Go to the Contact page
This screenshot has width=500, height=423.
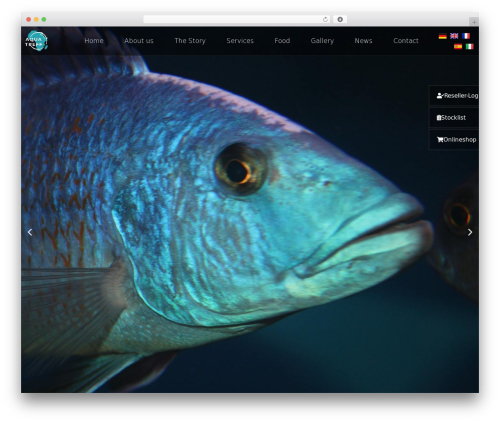pyautogui.click(x=406, y=41)
